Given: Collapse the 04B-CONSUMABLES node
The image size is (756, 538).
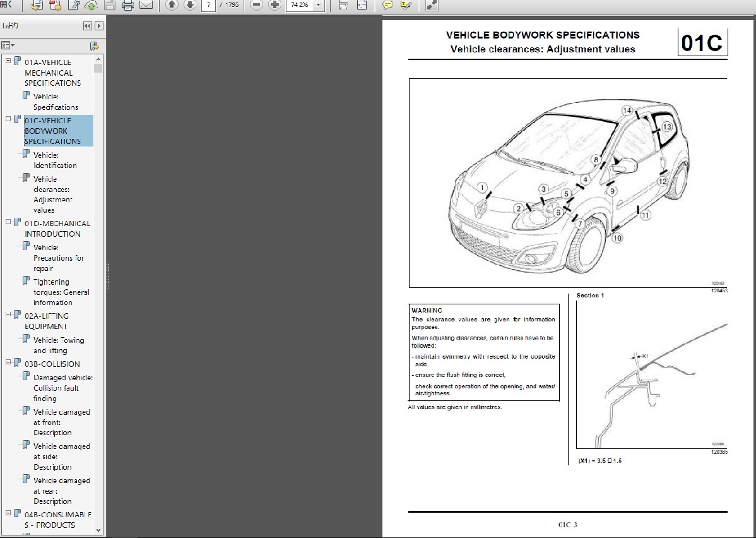Looking at the screenshot, I should [x=8, y=513].
